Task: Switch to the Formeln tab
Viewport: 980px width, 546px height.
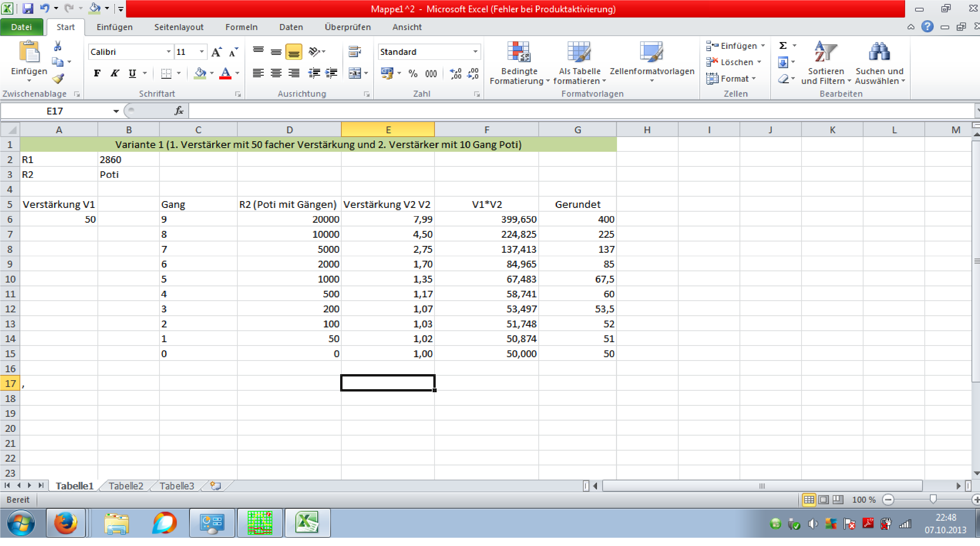Action: pos(241,27)
